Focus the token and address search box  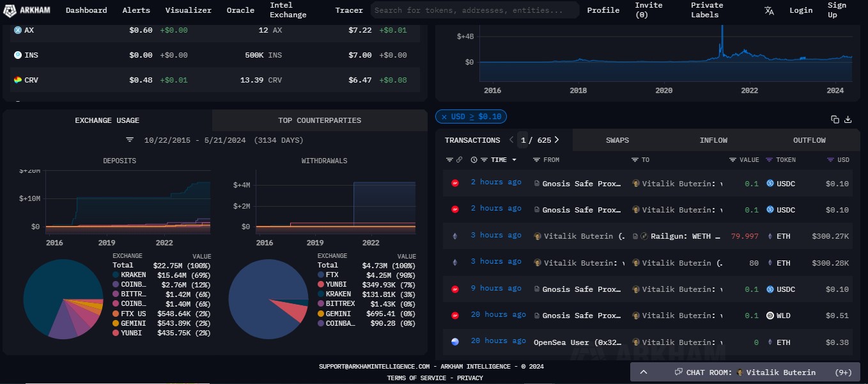click(475, 10)
